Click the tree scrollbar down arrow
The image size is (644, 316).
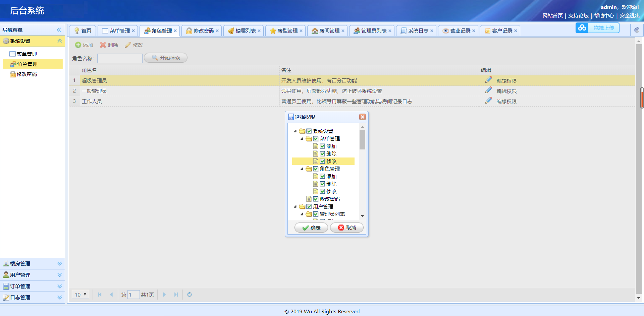pyautogui.click(x=362, y=216)
